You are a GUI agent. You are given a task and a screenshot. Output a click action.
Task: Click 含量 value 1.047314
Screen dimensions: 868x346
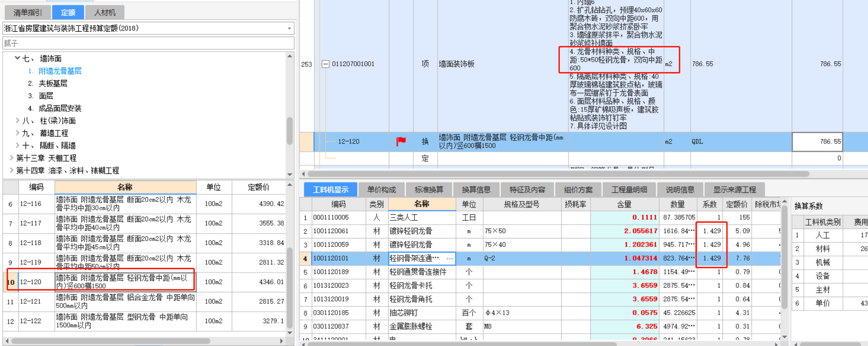624,259
